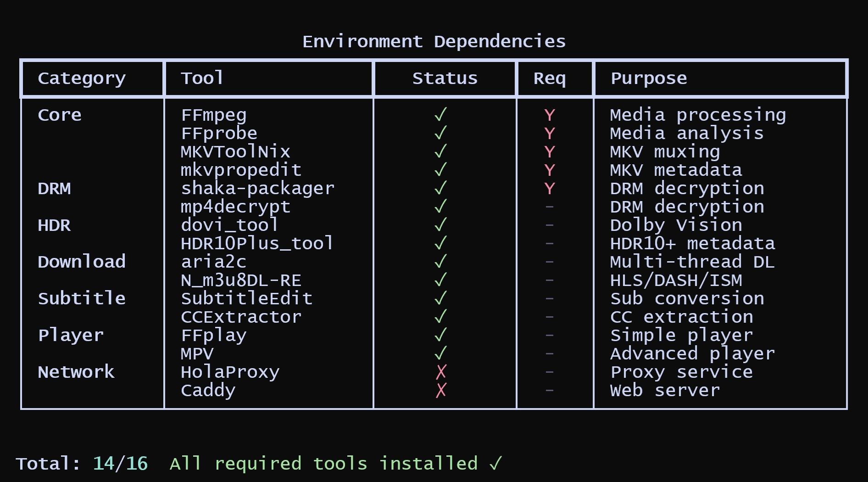Click the red X status for HolaProxy
Image resolution: width=868 pixels, height=482 pixels.
point(441,372)
